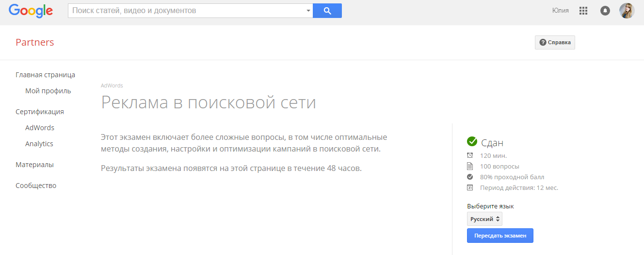The image size is (644, 255).
Task: Click the Период действия: 12 мес. text
Action: (x=519, y=188)
